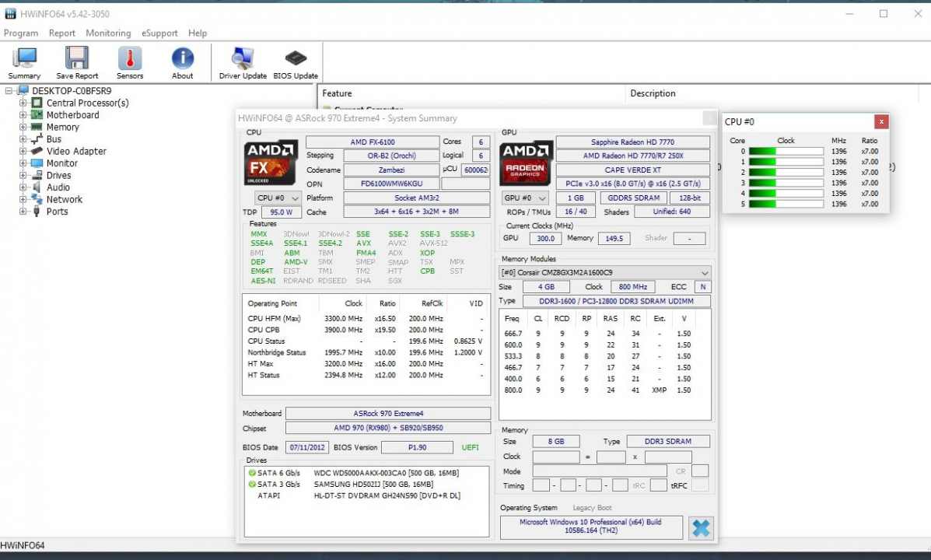Viewport: 931px width, 560px height.
Task: Click the Sapphire Radeon HD 7770 field
Action: (632, 142)
